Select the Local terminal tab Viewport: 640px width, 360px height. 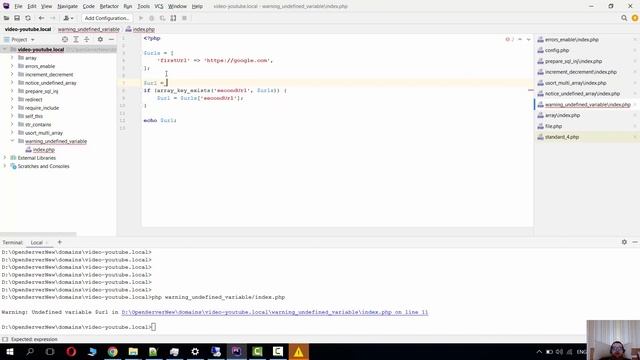click(37, 242)
